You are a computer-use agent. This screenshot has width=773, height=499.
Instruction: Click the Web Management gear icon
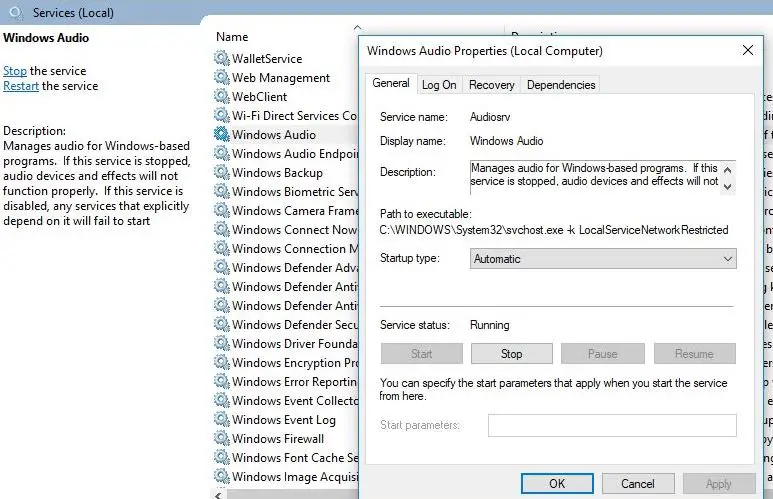[222, 77]
